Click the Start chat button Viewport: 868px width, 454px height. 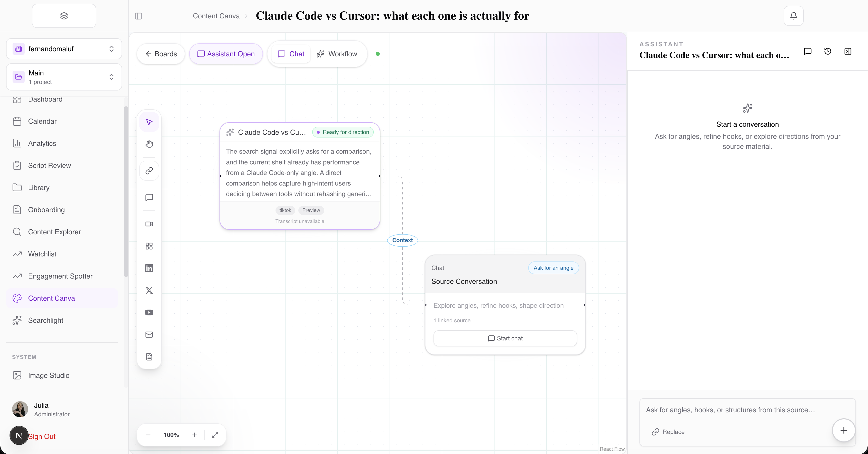(x=505, y=338)
